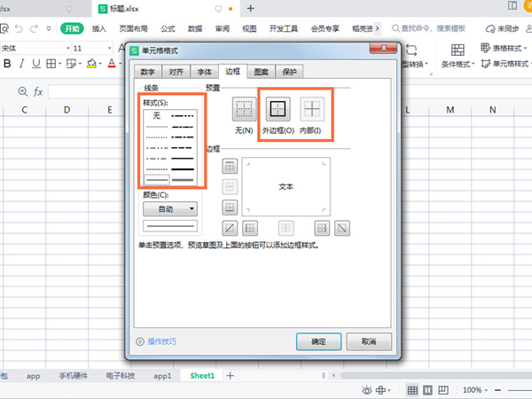Select the 无 no-border preset icon
The width and height of the screenshot is (532, 399).
pos(243,110)
